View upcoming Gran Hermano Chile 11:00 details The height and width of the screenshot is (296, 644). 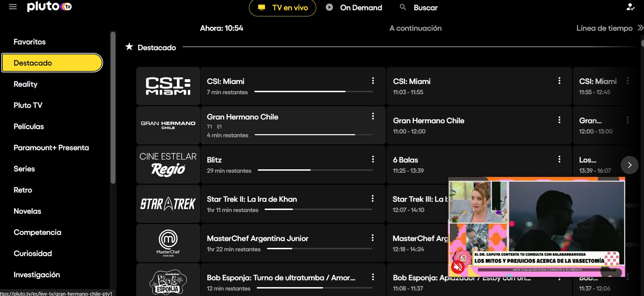pyautogui.click(x=479, y=125)
